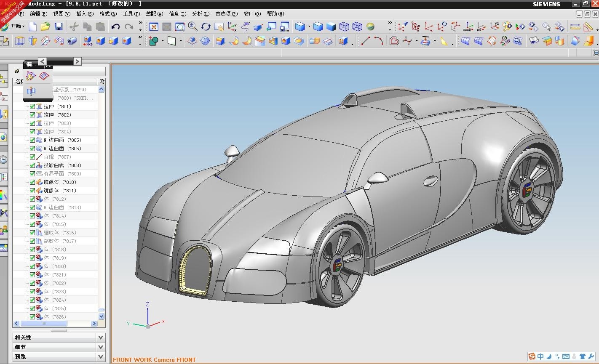Click the New file icon
599x364 pixels.
coord(32,27)
